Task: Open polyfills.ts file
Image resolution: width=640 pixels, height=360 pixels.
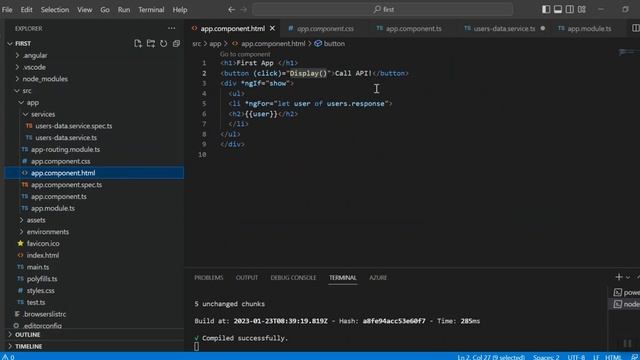Action: pos(42,279)
